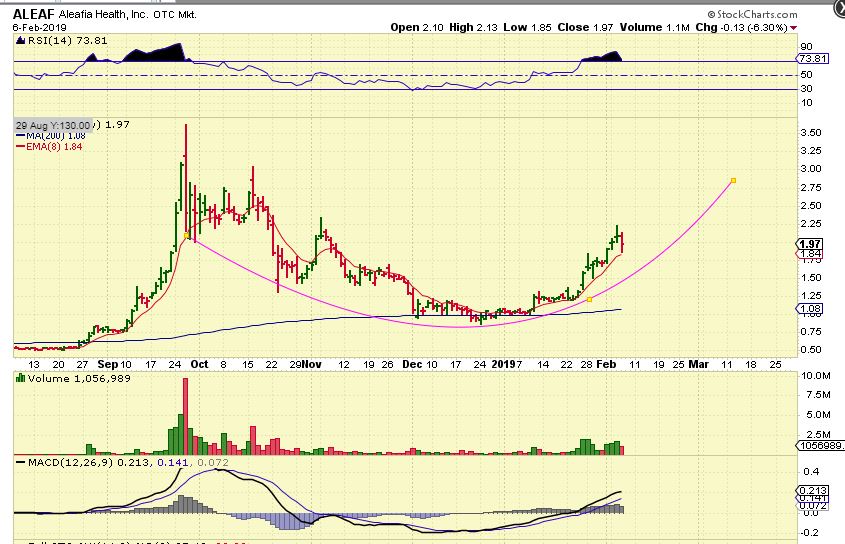Viewport: 845px width, 544px height.
Task: Click the yellow midpoint marker on the curve
Action: [x=589, y=299]
